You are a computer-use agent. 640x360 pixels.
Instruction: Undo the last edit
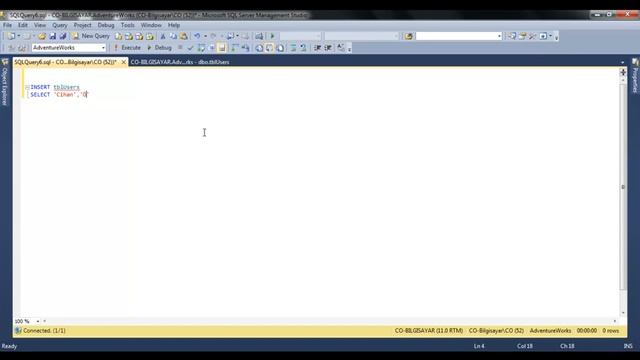point(197,36)
